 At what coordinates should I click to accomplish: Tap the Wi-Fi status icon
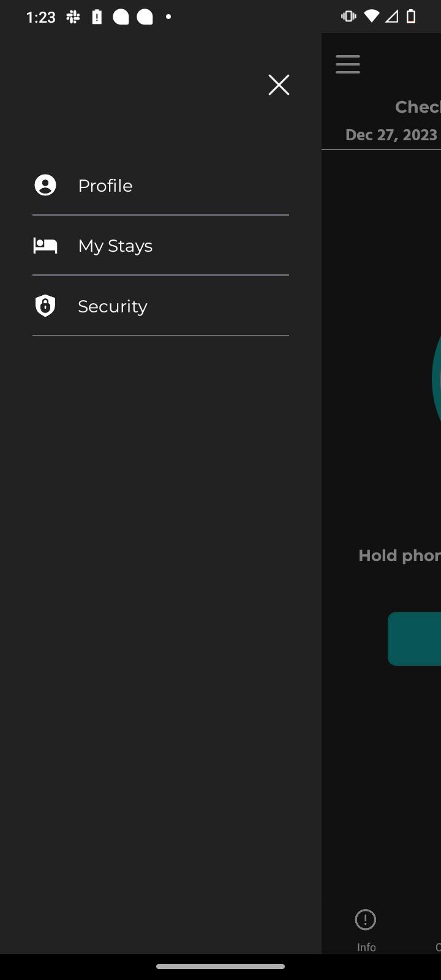click(371, 17)
